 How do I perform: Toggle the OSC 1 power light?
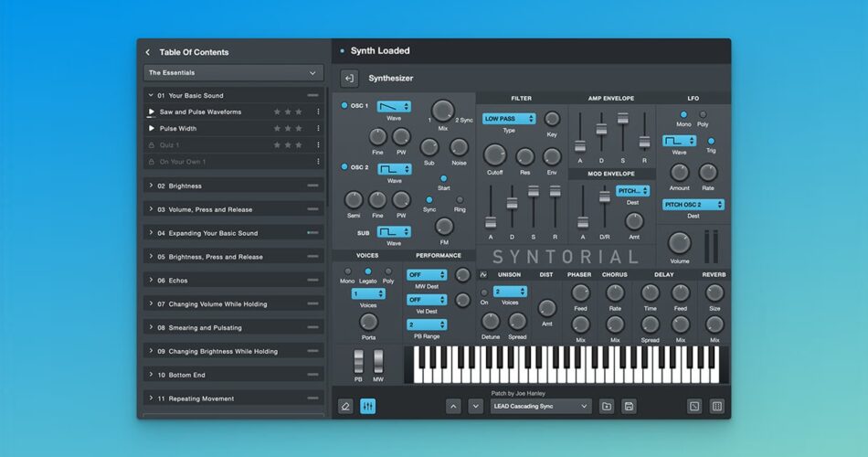pos(344,106)
